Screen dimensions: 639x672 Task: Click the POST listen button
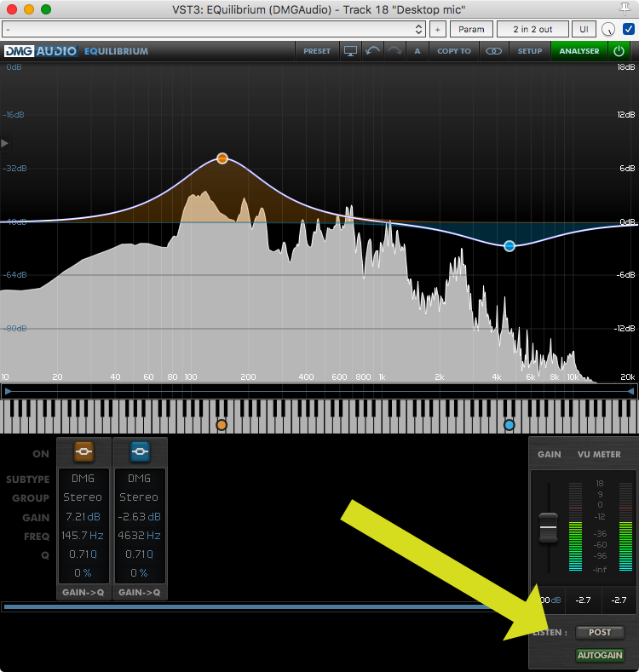pos(600,633)
